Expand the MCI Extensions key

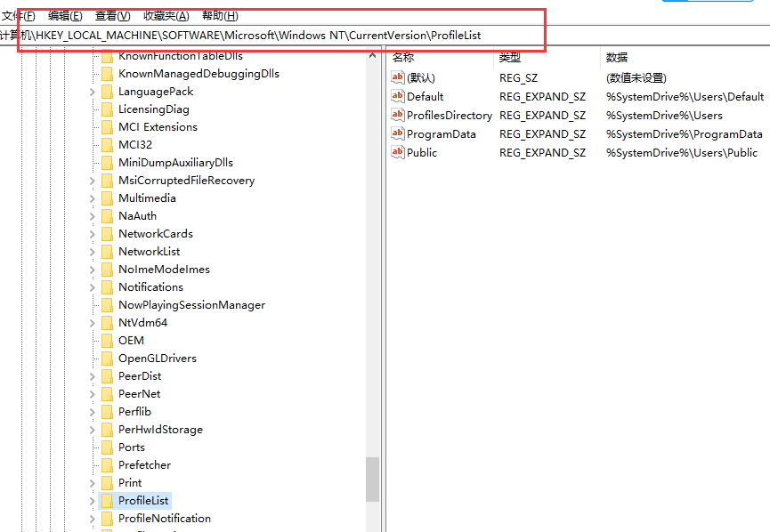tap(92, 126)
